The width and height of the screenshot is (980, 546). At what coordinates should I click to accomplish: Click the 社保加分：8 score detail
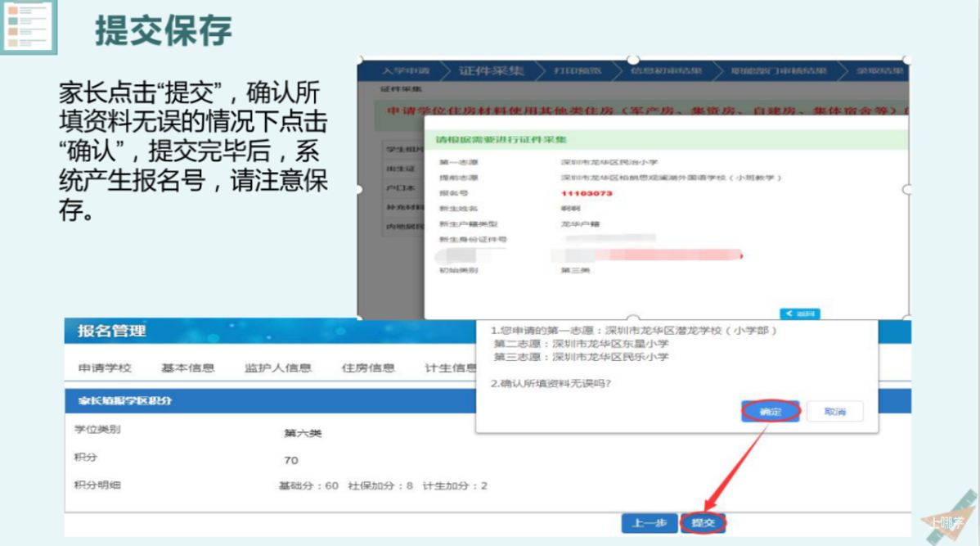(x=380, y=485)
